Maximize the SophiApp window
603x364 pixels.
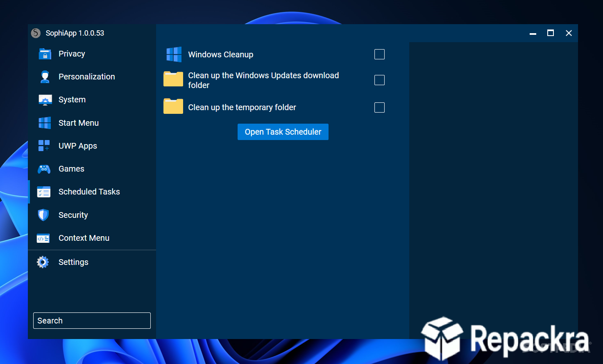pos(551,33)
